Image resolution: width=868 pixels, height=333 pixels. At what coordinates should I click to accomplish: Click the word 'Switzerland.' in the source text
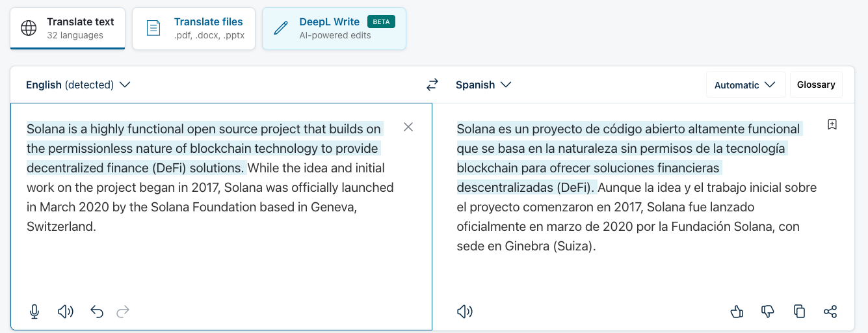tap(61, 226)
